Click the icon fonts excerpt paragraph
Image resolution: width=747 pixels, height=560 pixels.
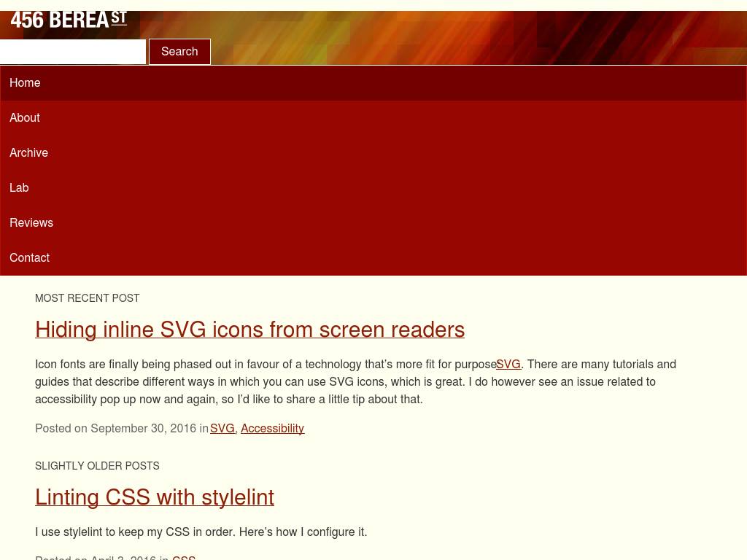tap(292, 382)
